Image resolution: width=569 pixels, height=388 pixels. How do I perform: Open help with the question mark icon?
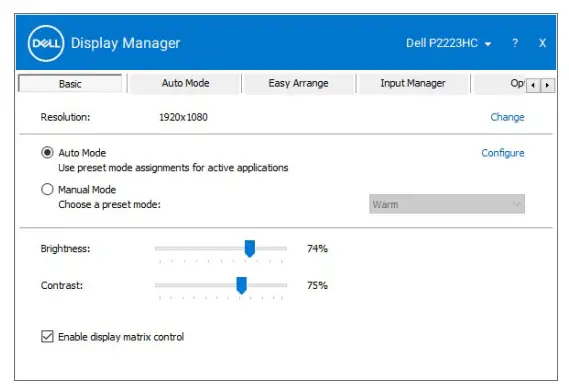coord(515,43)
